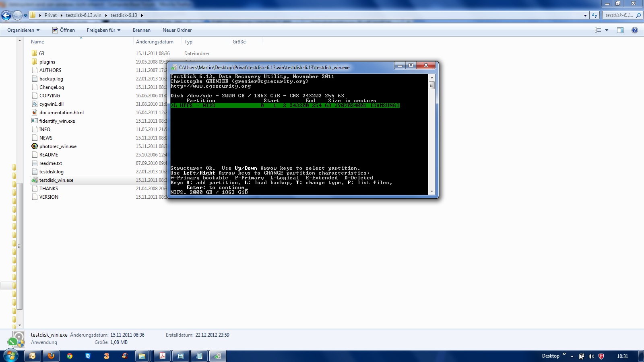Click the taskbar clock showing 10:31
644x362 pixels.
622,356
